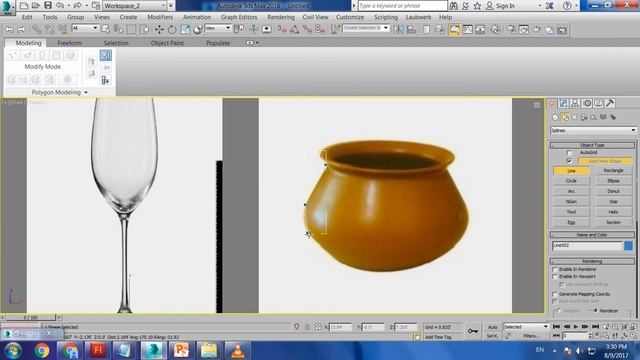Viewport: 640px width, 360px height.
Task: Switch to the Freeform ribbon tab
Action: pyautogui.click(x=69, y=43)
